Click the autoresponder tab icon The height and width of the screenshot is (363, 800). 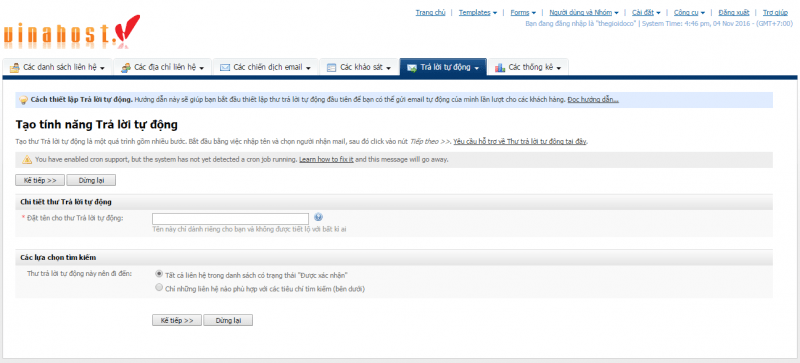point(412,67)
